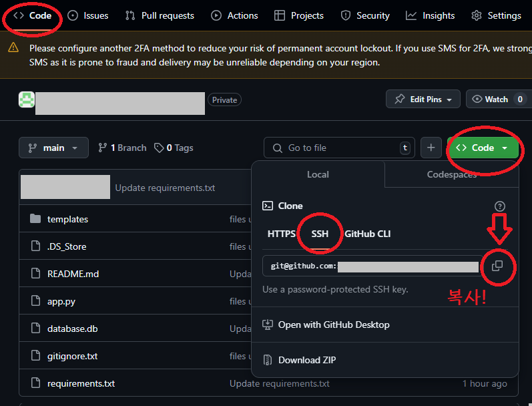Image resolution: width=532 pixels, height=406 pixels.
Task: Click the templates folder icon
Action: [x=35, y=219]
